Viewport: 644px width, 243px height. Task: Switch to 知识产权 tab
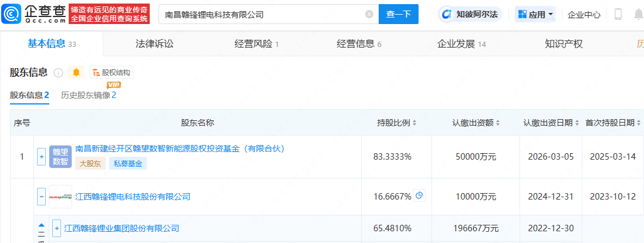564,44
